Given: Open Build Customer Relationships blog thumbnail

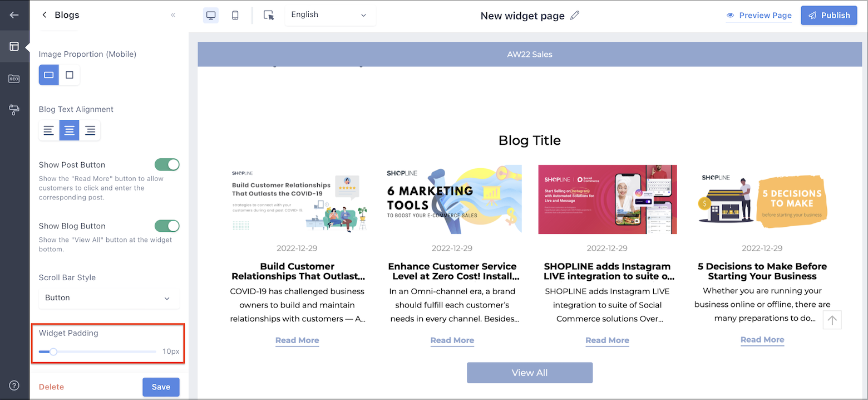Looking at the screenshot, I should click(x=297, y=199).
